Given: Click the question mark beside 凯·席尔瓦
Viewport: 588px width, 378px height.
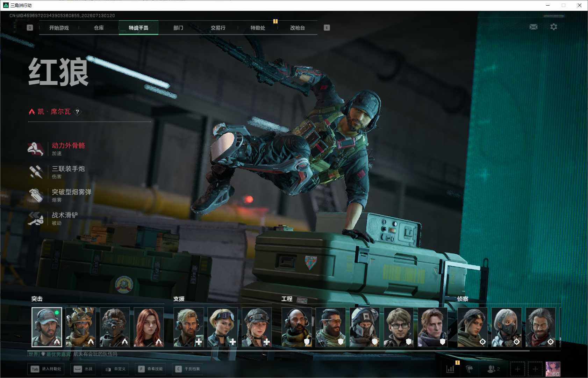Looking at the screenshot, I should [77, 112].
